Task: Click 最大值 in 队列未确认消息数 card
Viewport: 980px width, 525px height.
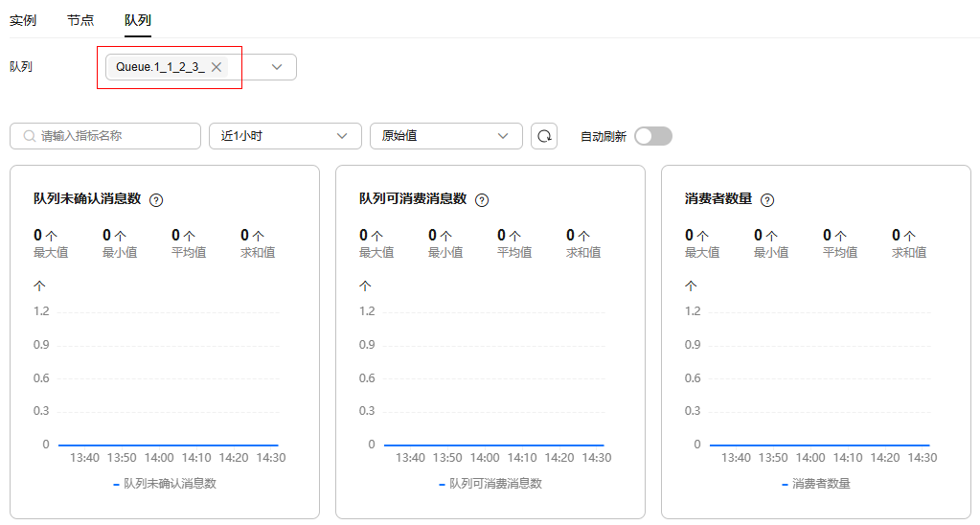Action: click(51, 253)
